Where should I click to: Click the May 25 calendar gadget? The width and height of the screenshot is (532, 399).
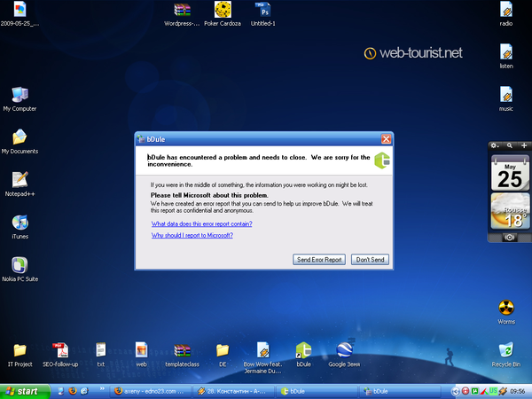[x=510, y=173]
